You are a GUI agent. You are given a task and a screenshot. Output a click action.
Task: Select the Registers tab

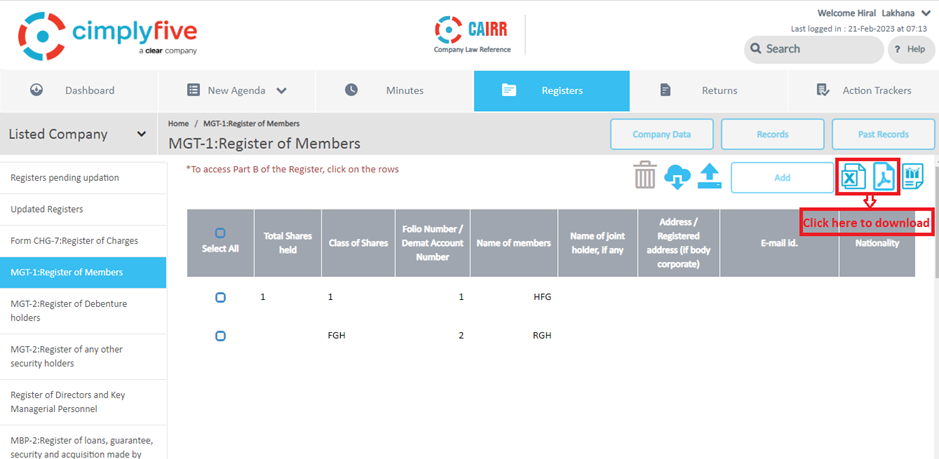pos(552,91)
